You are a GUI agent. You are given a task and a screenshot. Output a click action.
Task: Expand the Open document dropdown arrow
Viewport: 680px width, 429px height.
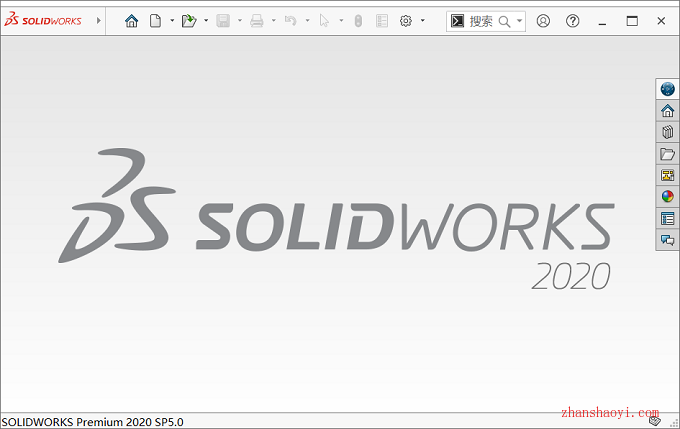pos(206,20)
